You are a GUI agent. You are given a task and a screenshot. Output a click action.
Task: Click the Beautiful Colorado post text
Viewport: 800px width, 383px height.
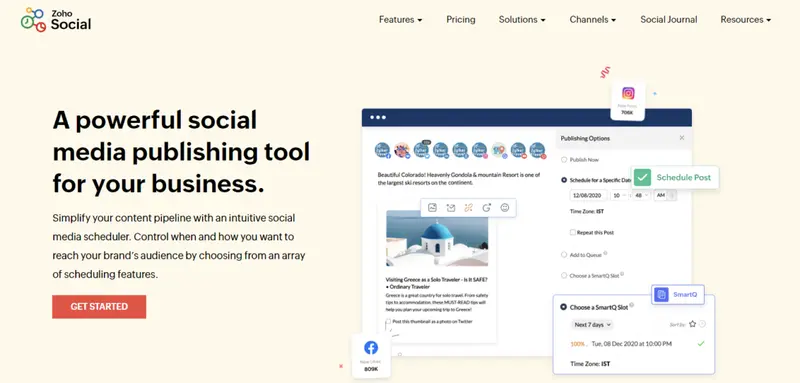tap(458, 178)
